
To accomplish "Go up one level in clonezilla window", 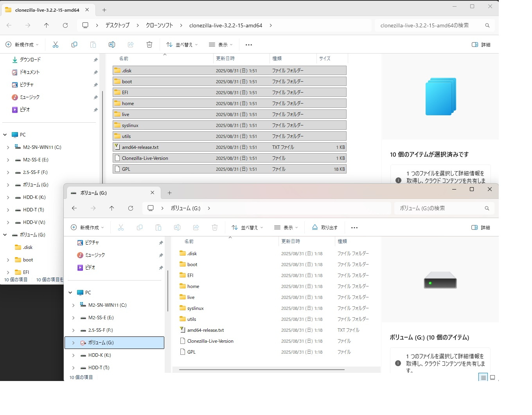I will click(47, 25).
